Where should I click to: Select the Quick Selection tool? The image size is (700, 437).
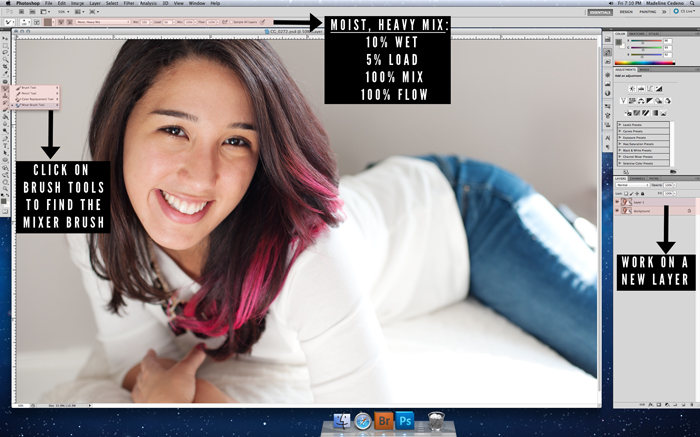[x=5, y=59]
